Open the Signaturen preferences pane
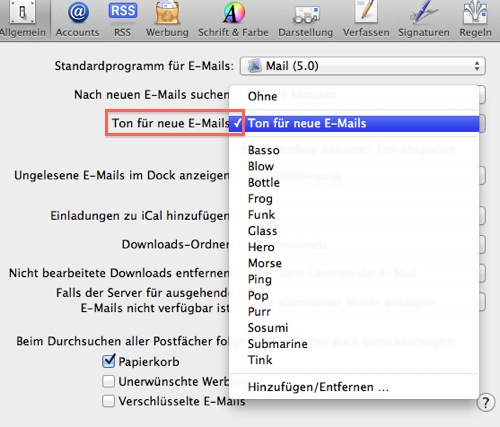 click(x=424, y=19)
